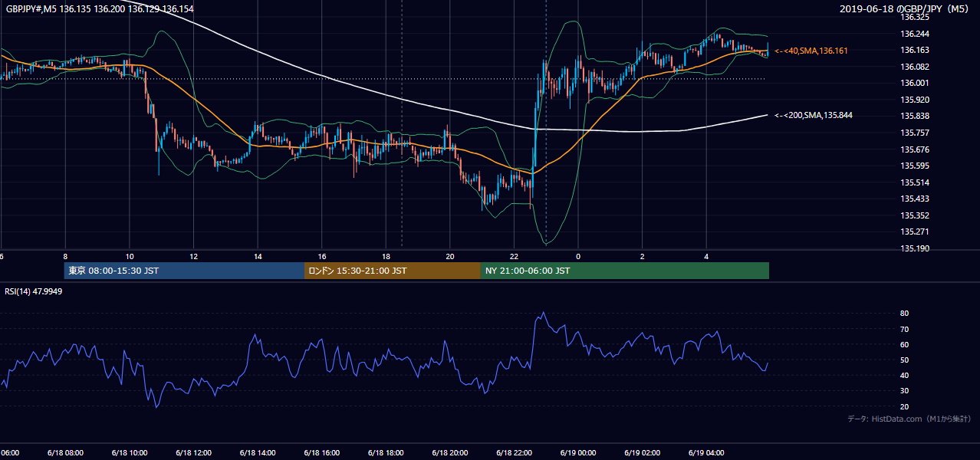Click RSI axis level 60

905,344
